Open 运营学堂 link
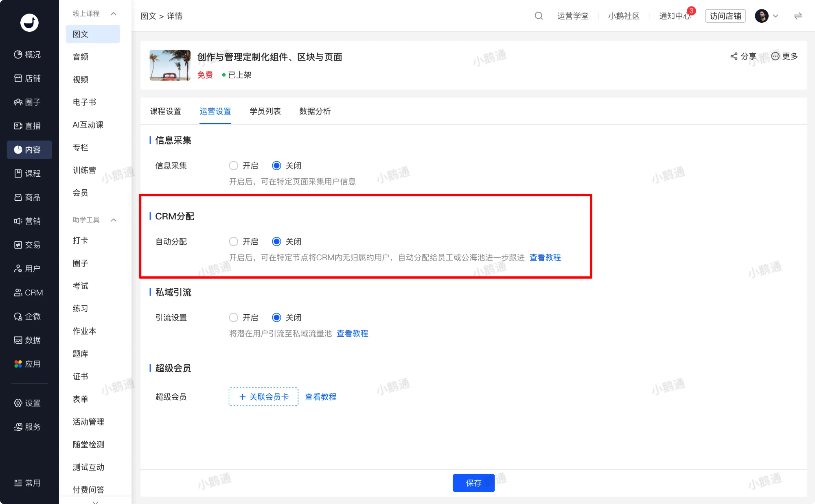Screen dimensions: 815x504 click(x=573, y=16)
